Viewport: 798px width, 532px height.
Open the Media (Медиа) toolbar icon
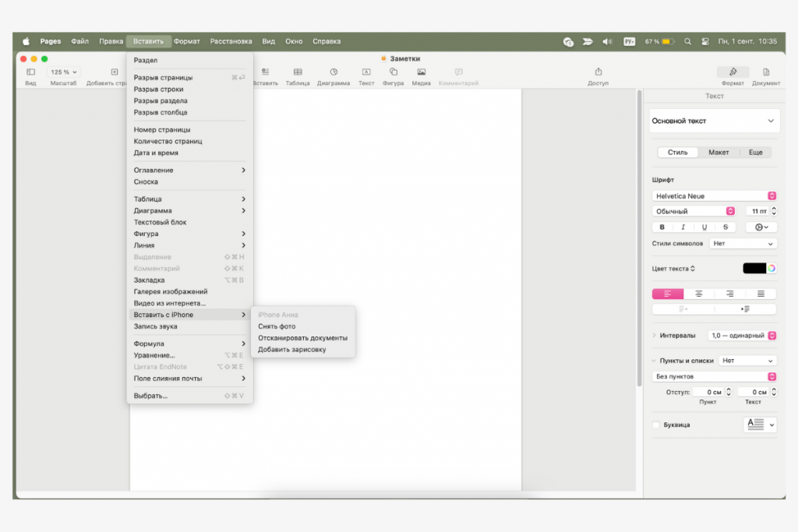[x=422, y=72]
